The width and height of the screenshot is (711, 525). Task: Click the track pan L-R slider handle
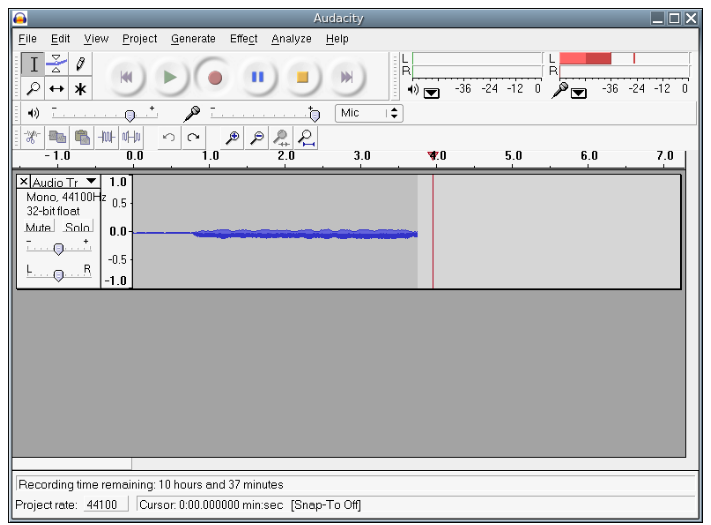(x=58, y=275)
